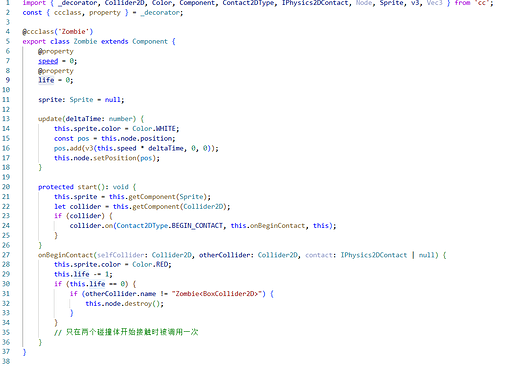Click line number 38 in the gutter

[x=6, y=361]
